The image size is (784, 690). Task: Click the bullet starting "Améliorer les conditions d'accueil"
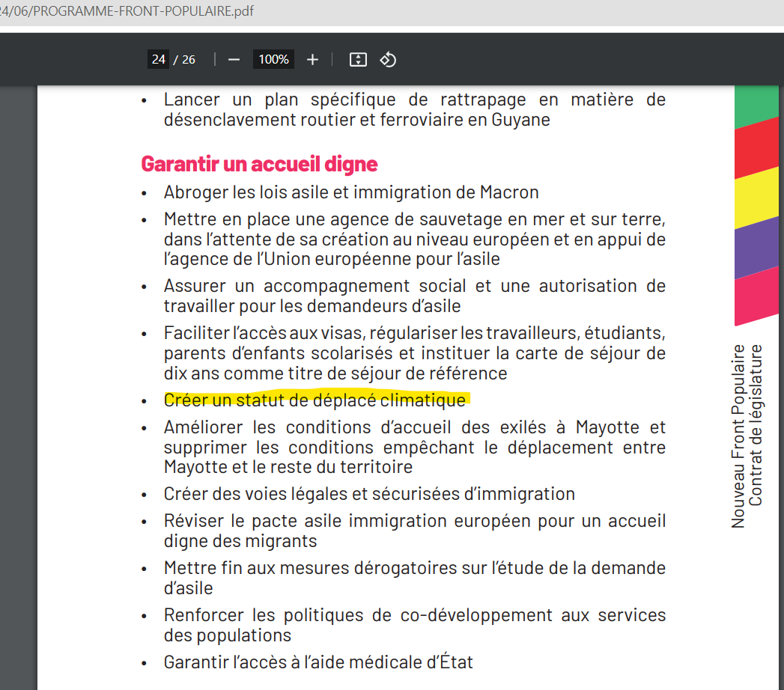click(x=415, y=448)
